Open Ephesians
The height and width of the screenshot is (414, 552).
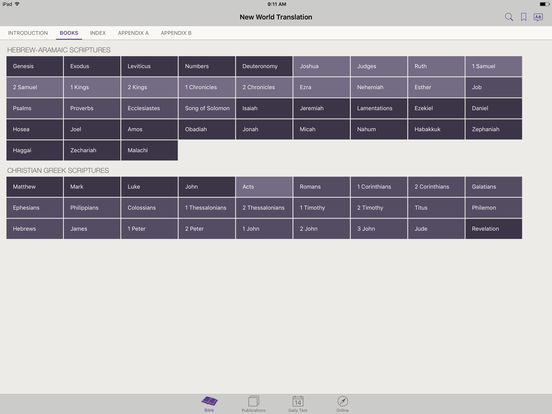coord(34,208)
